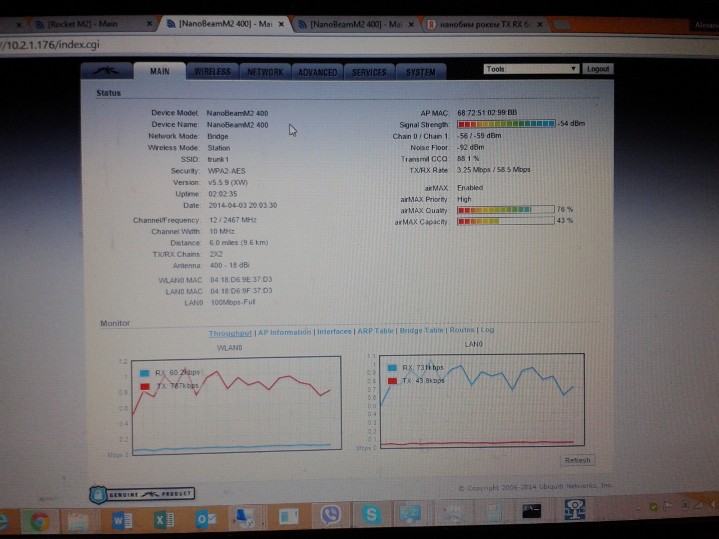This screenshot has height=539, width=719.
Task: Click the Antenna value 400 - 18 dBi
Action: (x=230, y=265)
